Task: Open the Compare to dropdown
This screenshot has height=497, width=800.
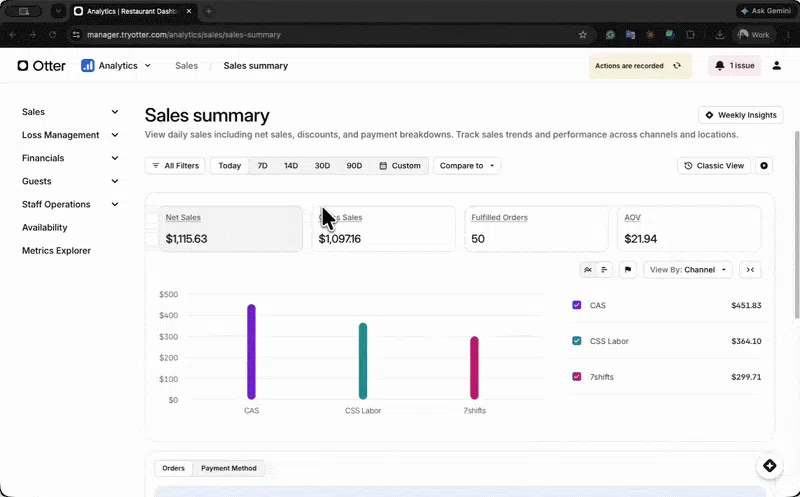Action: click(x=467, y=166)
